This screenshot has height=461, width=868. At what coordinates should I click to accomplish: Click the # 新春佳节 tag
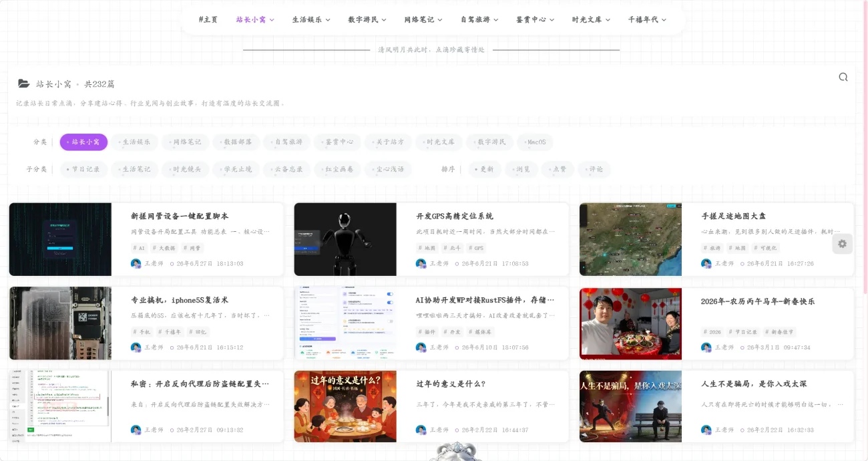click(x=779, y=332)
